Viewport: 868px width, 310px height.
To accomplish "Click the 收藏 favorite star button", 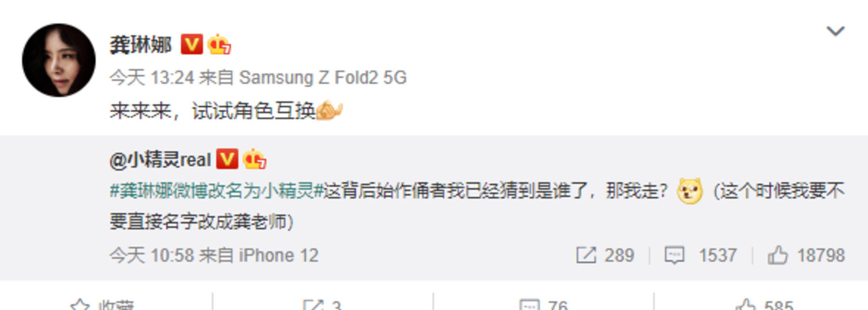I will [x=103, y=305].
